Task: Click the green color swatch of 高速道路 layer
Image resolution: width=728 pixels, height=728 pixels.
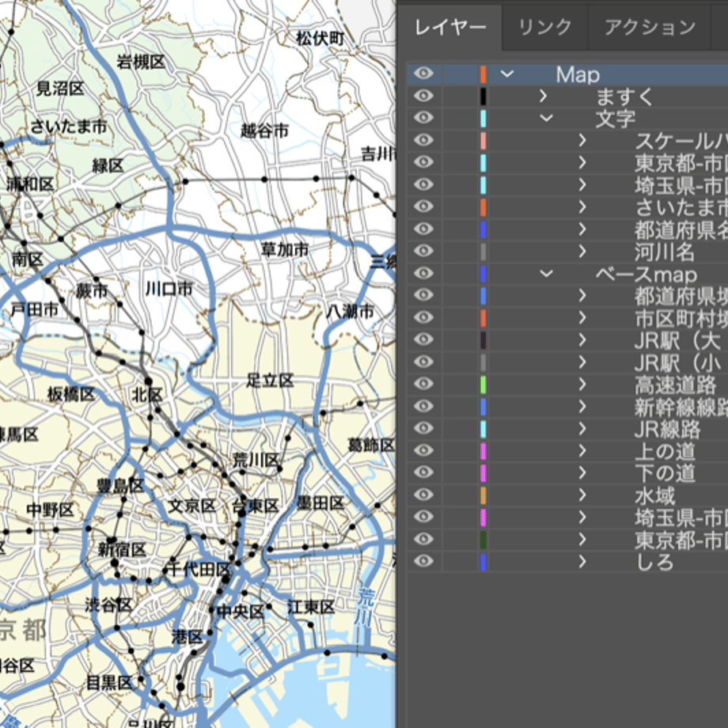Action: [483, 385]
